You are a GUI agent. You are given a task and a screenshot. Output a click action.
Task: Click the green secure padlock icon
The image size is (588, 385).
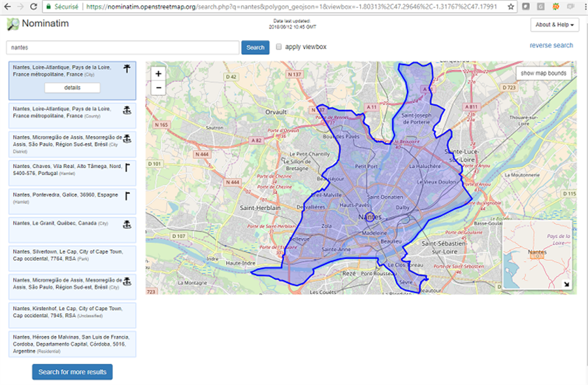tap(48, 7)
